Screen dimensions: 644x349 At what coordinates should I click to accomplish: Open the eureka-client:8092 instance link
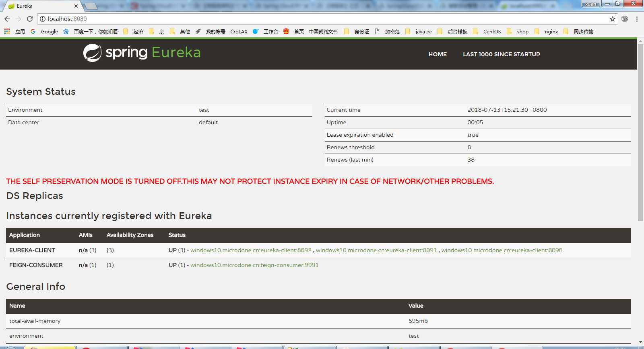251,250
